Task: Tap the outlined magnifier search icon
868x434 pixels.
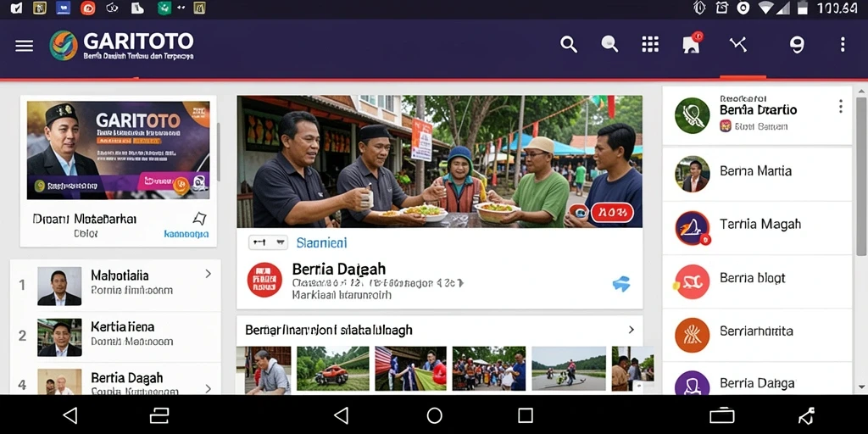Action: point(569,45)
